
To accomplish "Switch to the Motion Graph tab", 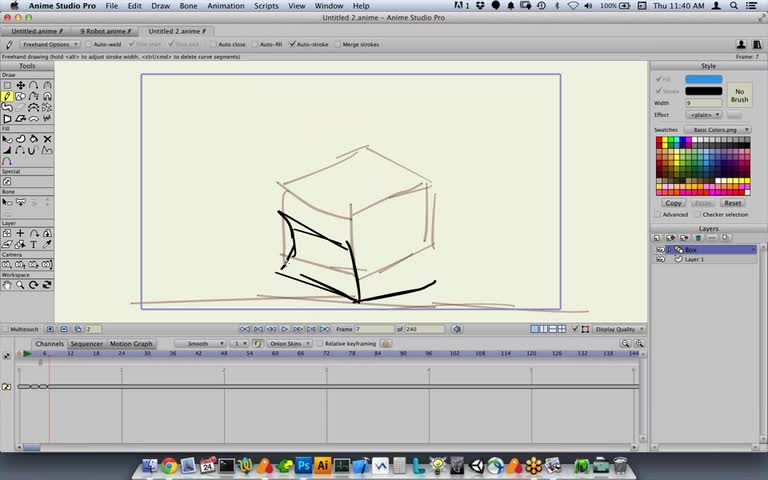I will [x=131, y=344].
